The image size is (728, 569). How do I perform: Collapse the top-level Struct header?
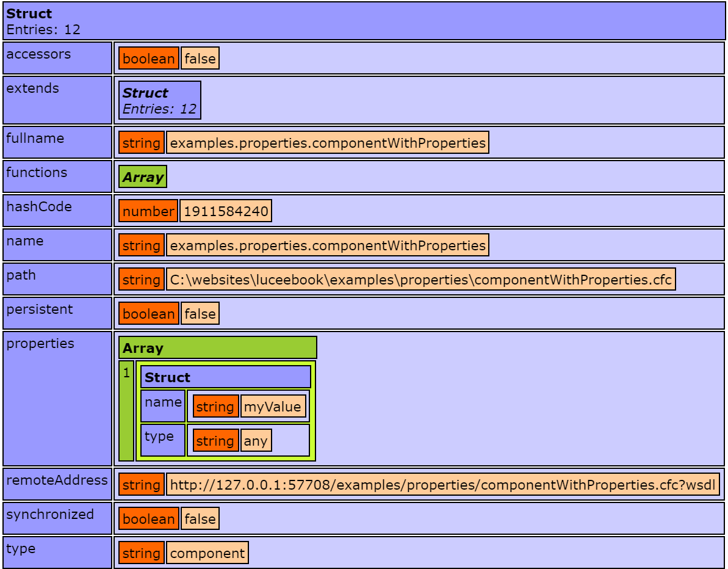point(364,21)
